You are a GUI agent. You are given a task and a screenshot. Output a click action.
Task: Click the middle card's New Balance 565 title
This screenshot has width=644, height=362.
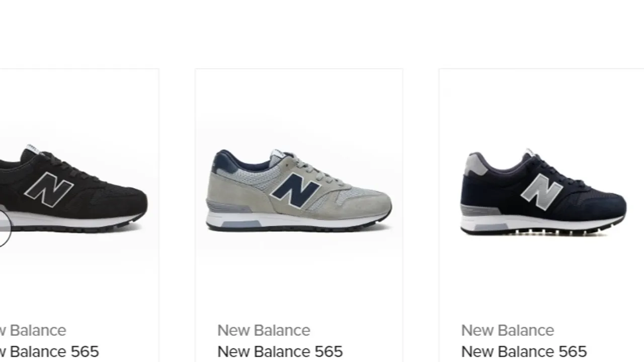[280, 351]
